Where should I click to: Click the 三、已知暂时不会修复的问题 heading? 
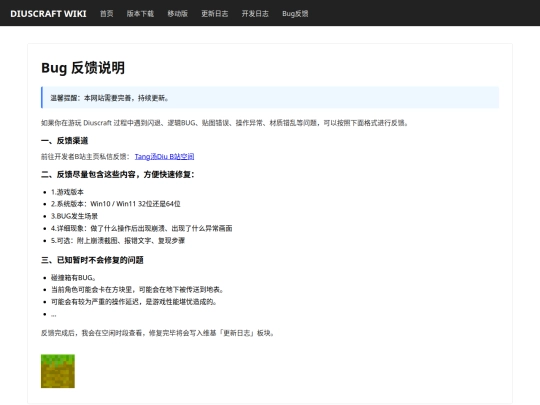click(92, 260)
